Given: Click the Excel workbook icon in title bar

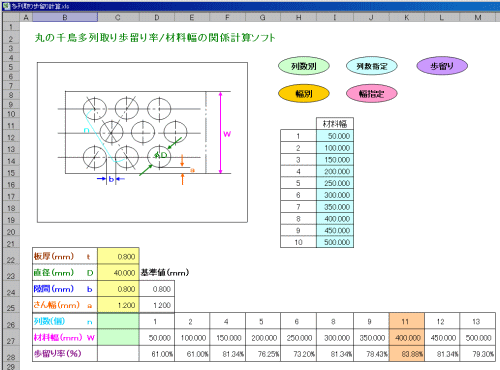Looking at the screenshot, I should click(6, 6).
